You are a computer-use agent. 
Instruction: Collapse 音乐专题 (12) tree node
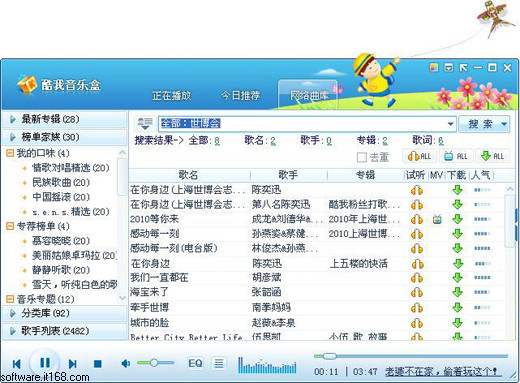(10, 299)
